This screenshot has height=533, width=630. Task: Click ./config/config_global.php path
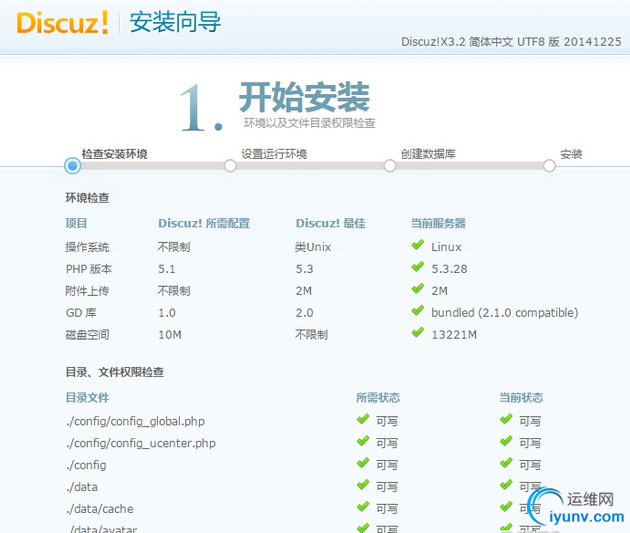[135, 421]
